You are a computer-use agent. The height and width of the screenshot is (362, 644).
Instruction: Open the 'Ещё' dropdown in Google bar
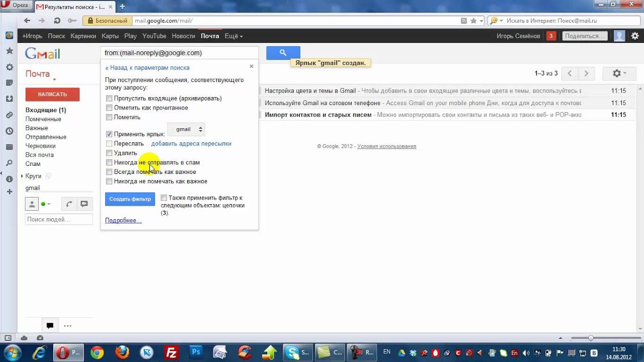click(233, 36)
